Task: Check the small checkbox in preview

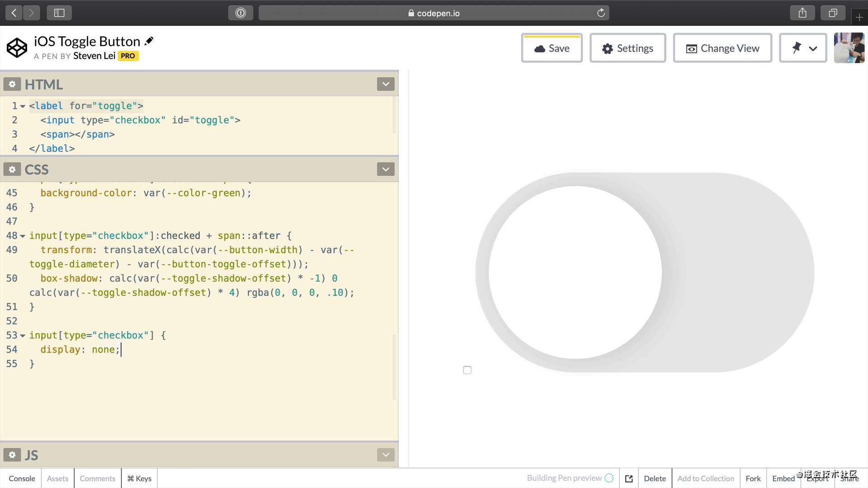Action: click(467, 370)
